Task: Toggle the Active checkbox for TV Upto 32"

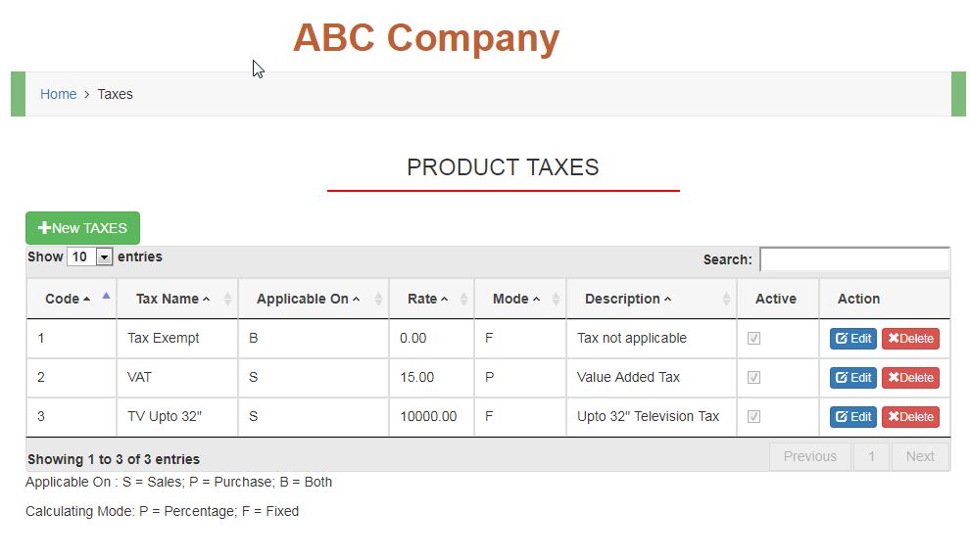Action: point(753,417)
